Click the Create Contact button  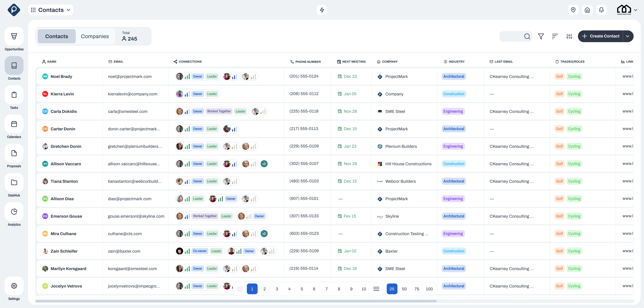click(x=601, y=36)
